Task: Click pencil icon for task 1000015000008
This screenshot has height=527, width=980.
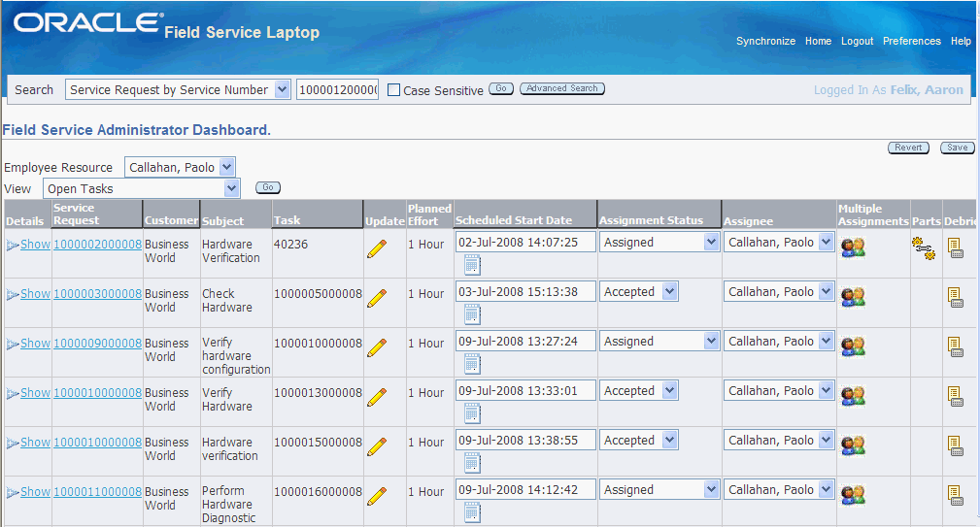Action: pos(377,445)
